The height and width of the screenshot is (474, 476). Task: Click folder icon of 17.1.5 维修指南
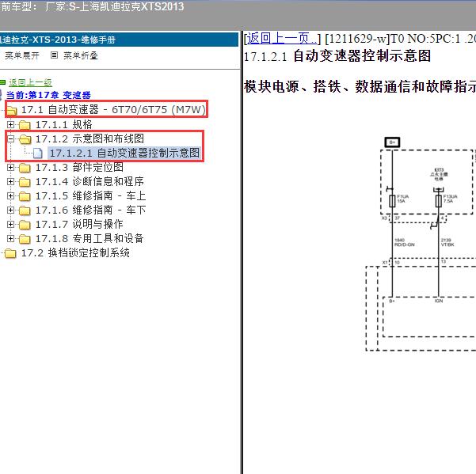pyautogui.click(x=25, y=196)
